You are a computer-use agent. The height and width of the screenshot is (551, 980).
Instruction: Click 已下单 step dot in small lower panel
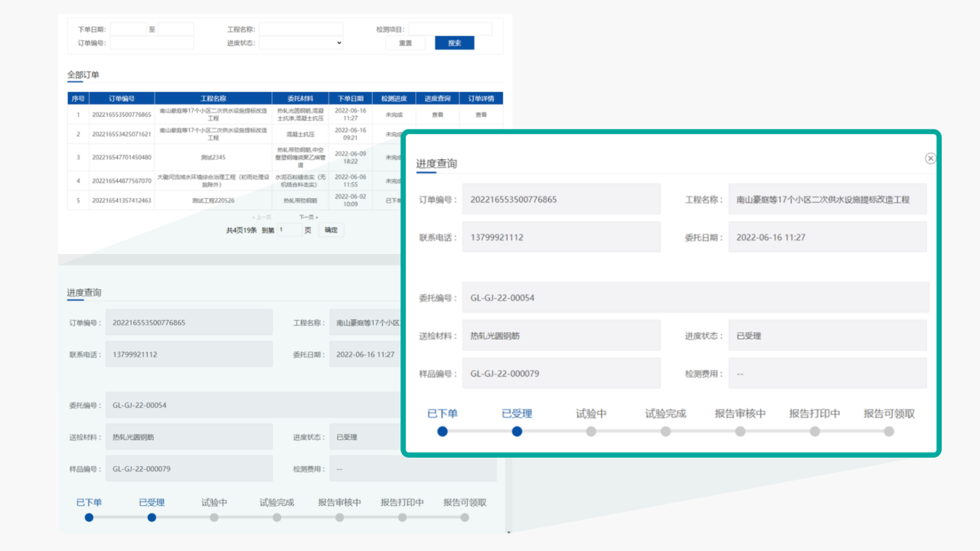click(x=89, y=517)
